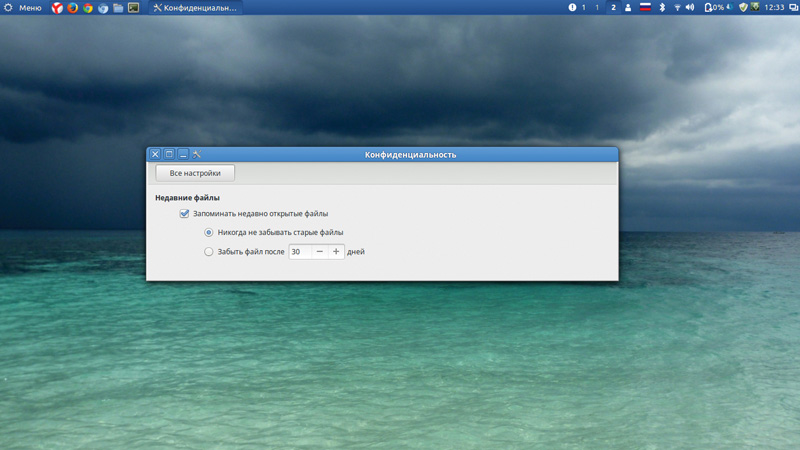Decrease days with the minus button

(320, 252)
